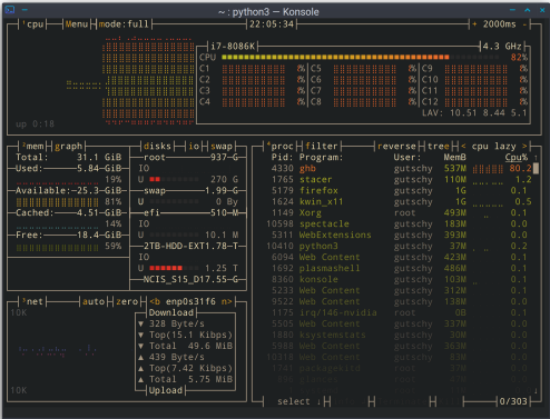The height and width of the screenshot is (419, 550).
Task: Click the minus to decrease 2000ms interval
Action: pyautogui.click(x=525, y=24)
